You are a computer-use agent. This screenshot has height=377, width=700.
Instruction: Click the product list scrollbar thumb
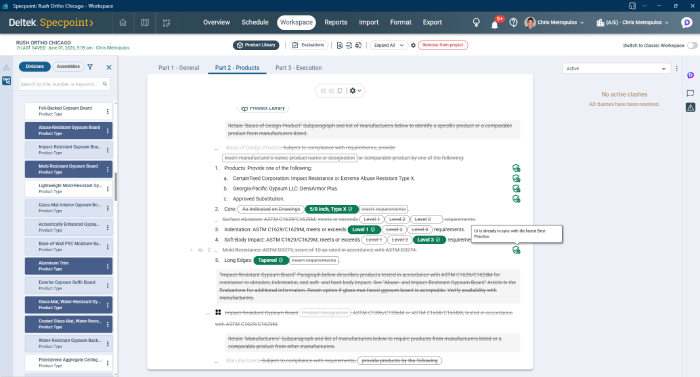click(x=116, y=187)
